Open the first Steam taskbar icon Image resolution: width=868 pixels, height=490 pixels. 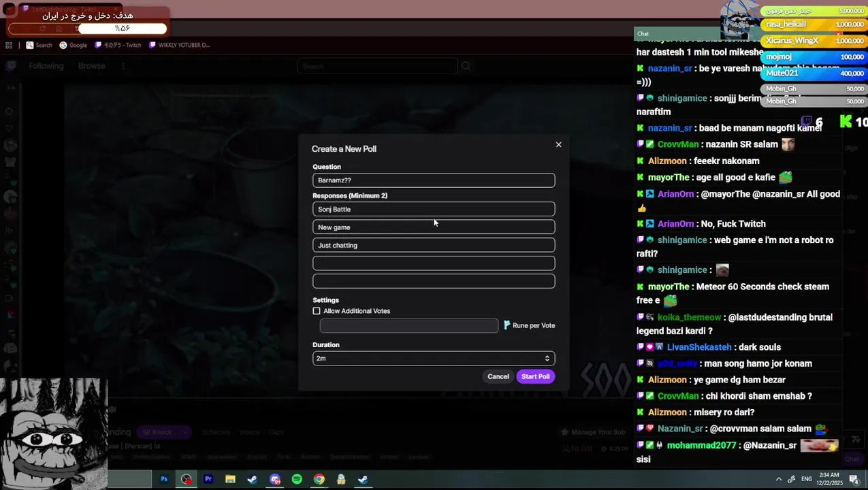[252, 479]
